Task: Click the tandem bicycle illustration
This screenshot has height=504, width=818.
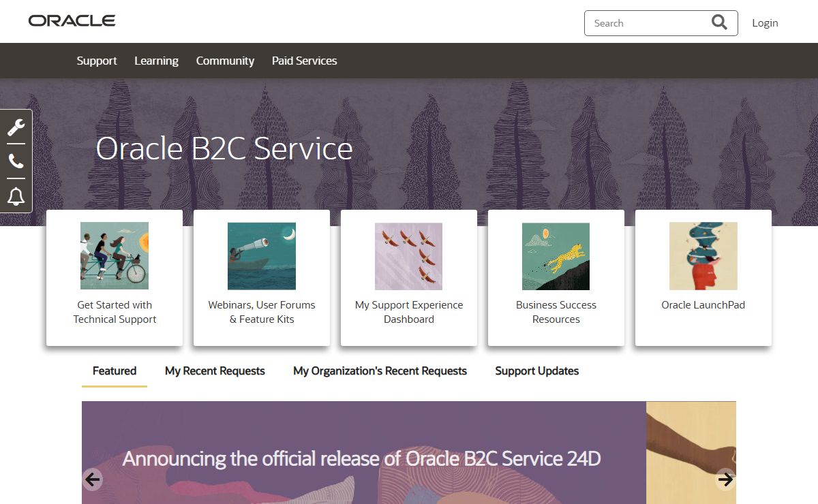Action: (115, 256)
